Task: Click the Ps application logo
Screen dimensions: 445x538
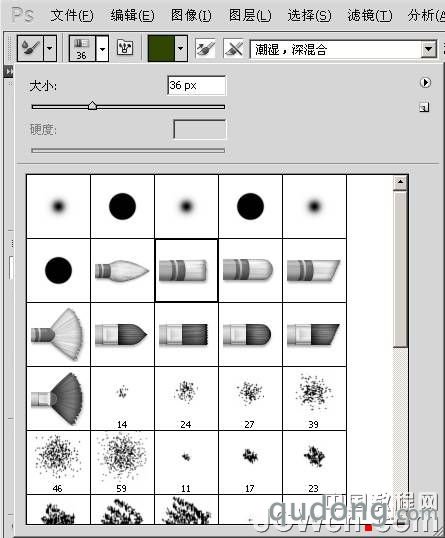Action: [22, 15]
